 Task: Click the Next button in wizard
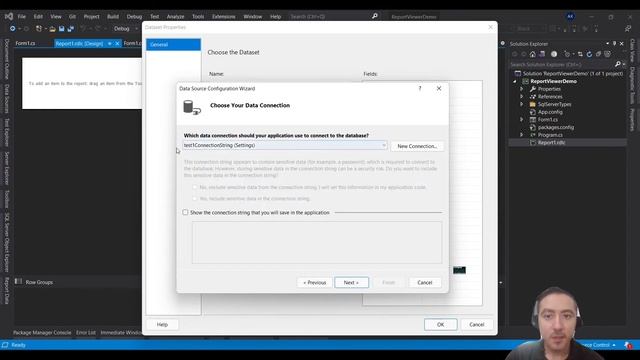point(351,282)
